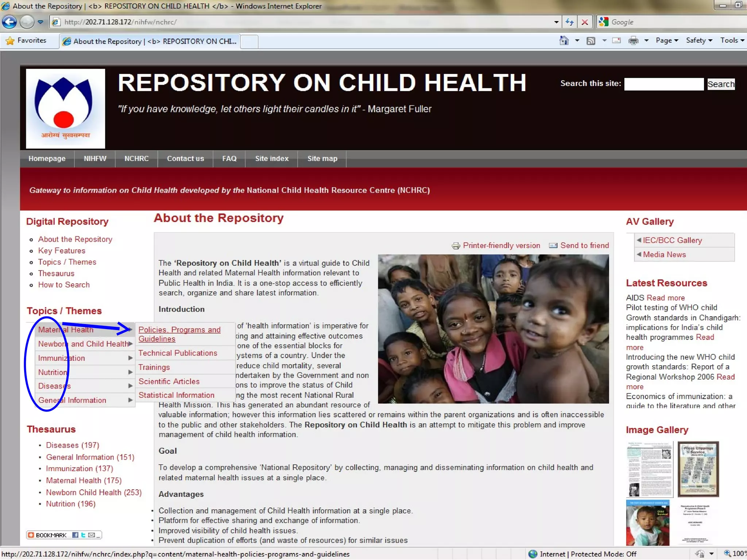The height and width of the screenshot is (560, 747).
Task: Open the Page dropdown menu
Action: tap(666, 40)
